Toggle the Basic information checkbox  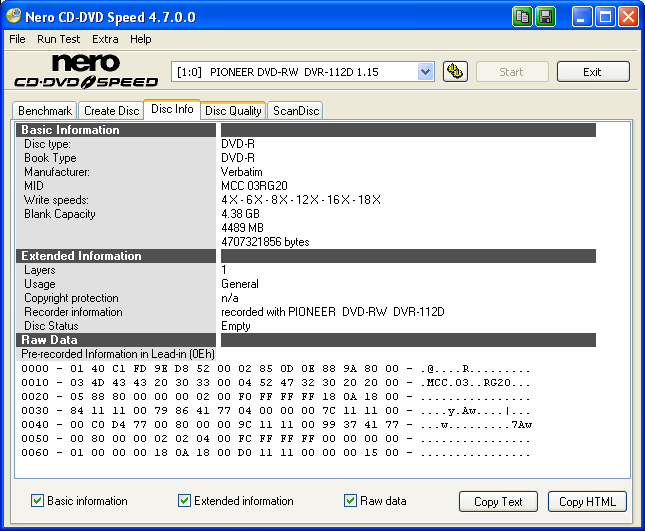pos(38,501)
